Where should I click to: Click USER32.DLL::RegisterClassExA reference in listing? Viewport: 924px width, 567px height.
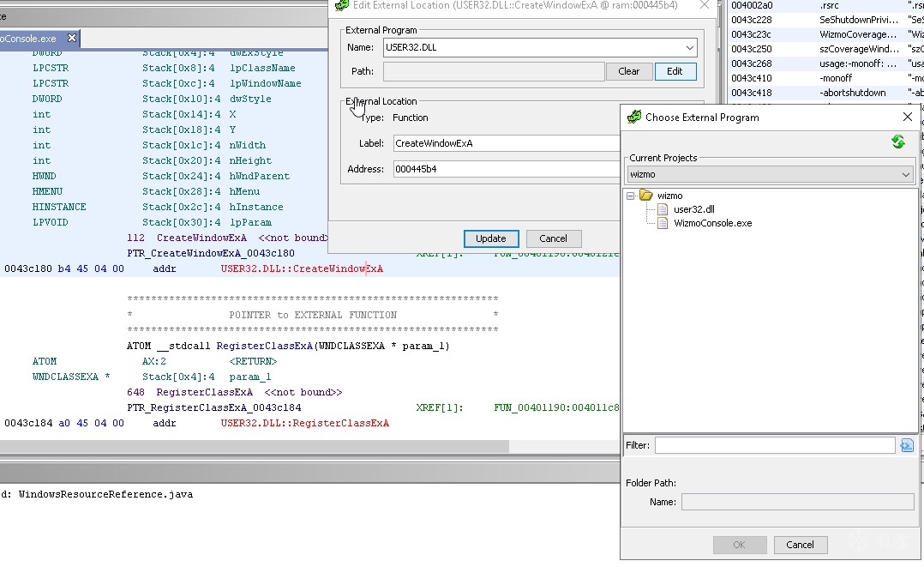pyautogui.click(x=304, y=423)
